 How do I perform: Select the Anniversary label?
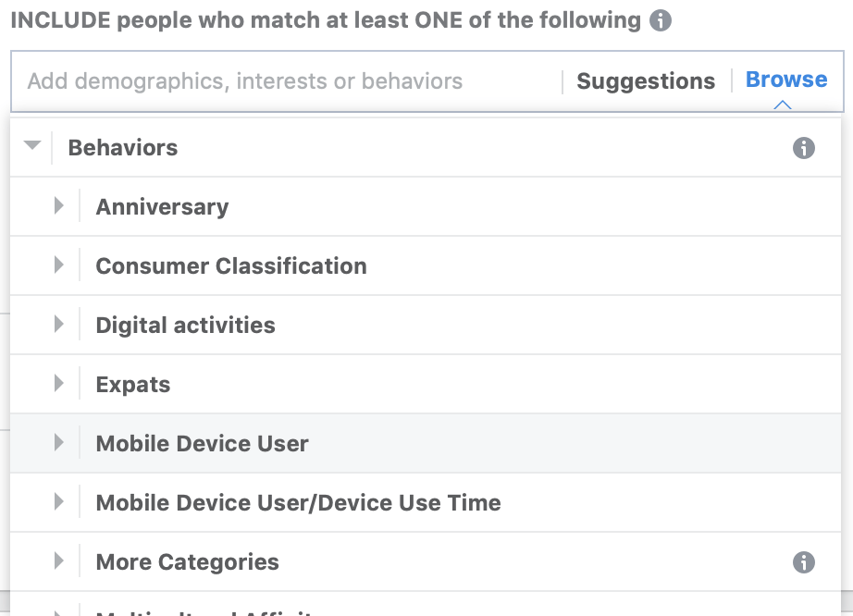coord(162,207)
